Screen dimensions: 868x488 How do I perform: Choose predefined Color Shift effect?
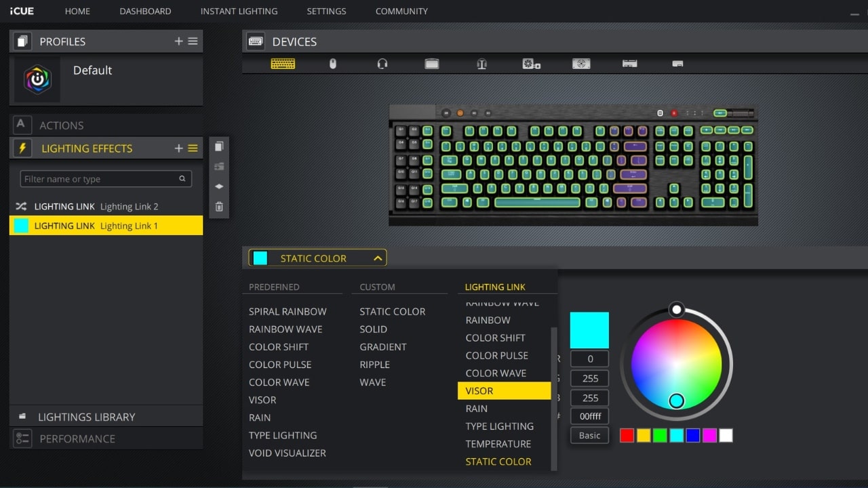click(x=279, y=346)
